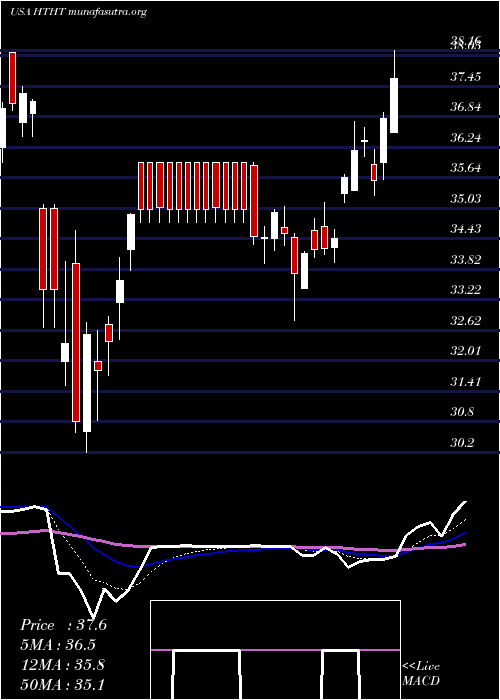Click the 30.2 price label
Image resolution: width=500 pixels, height=700 pixels.
pos(462,443)
